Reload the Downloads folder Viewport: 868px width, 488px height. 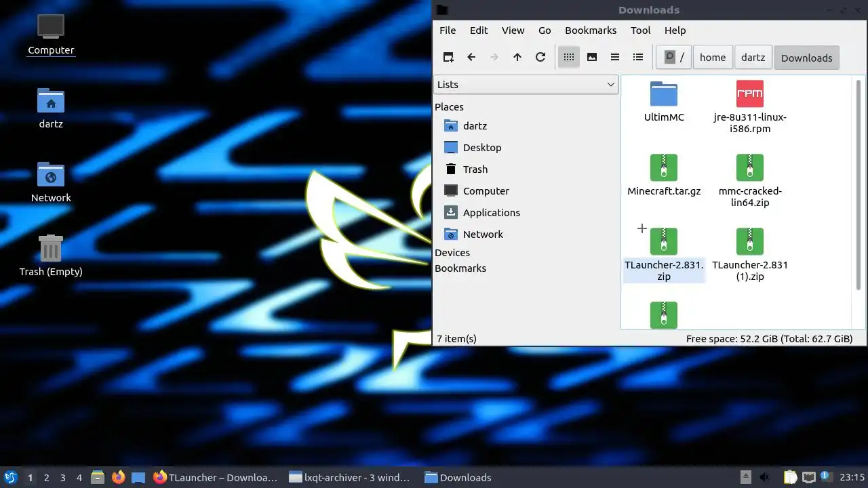point(540,58)
